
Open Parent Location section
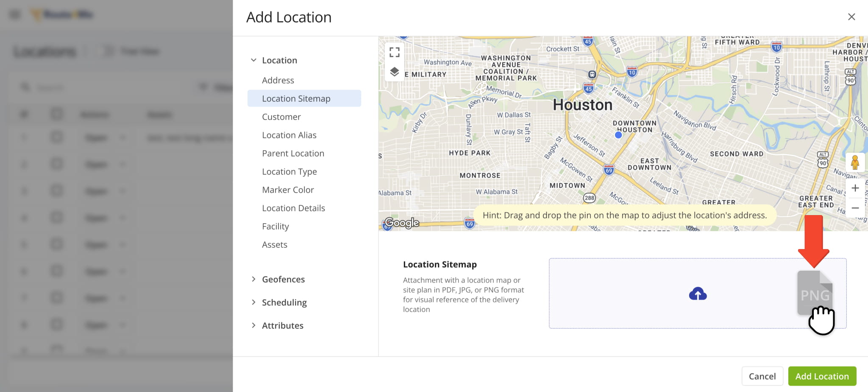click(x=293, y=153)
